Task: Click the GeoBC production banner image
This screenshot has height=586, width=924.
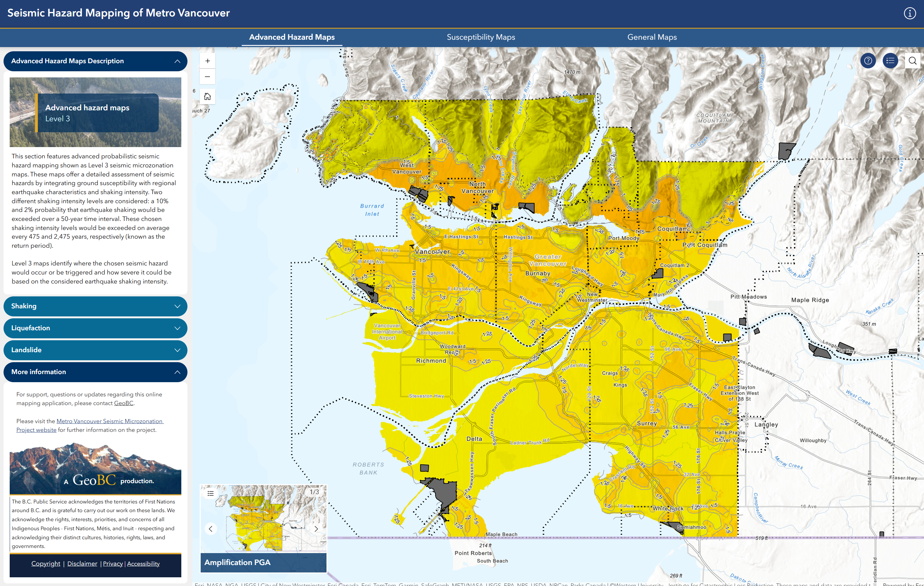Action: 95,468
